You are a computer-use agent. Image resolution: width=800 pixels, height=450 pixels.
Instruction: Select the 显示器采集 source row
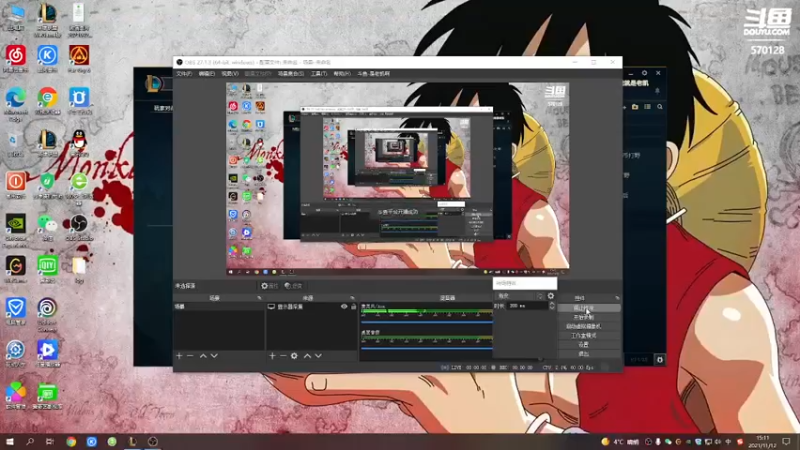pos(312,307)
